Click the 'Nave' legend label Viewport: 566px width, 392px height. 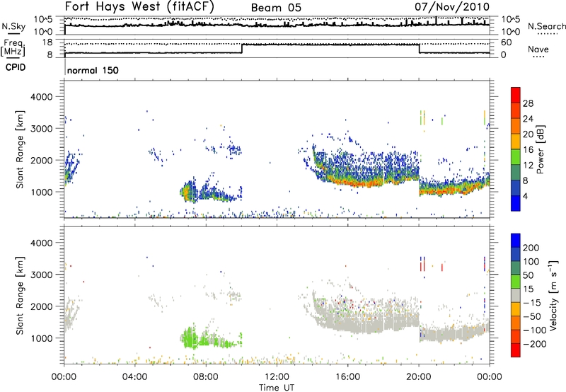tap(538, 50)
